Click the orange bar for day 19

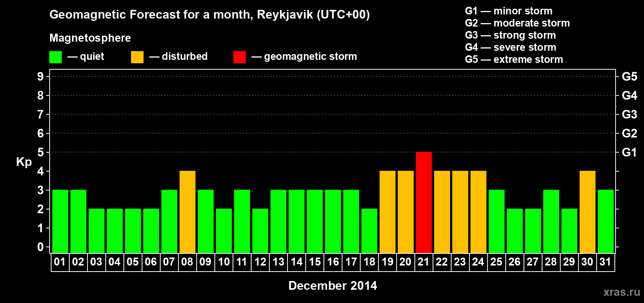tap(387, 212)
